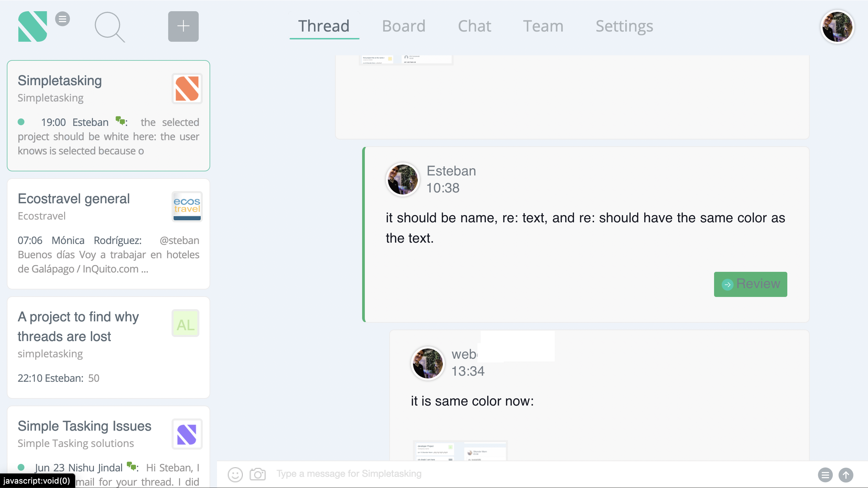Open the message options menu icon
This screenshot has height=488, width=868.
pos(825,475)
